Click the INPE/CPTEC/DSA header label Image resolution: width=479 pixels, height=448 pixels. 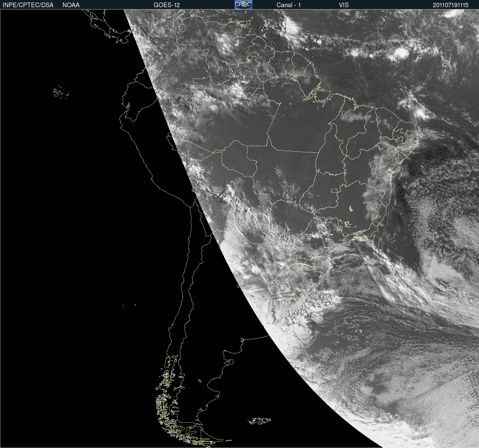click(x=28, y=5)
